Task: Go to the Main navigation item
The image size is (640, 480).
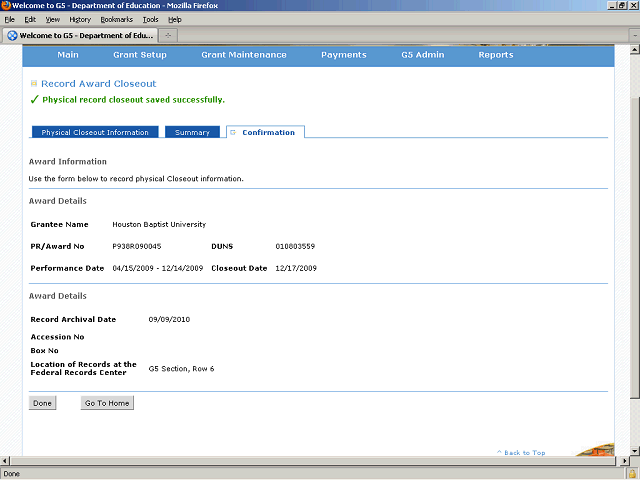Action: [68, 55]
